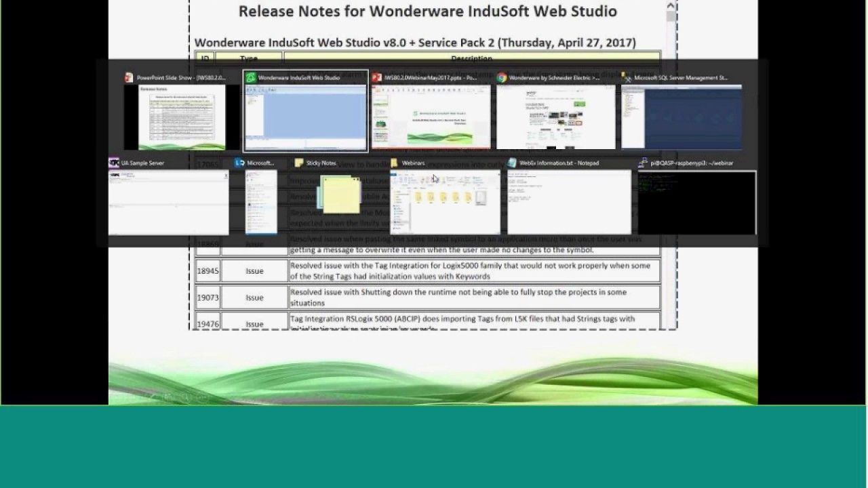The height and width of the screenshot is (488, 868).
Task: Click the "Webinars" title label
Action: click(x=413, y=163)
